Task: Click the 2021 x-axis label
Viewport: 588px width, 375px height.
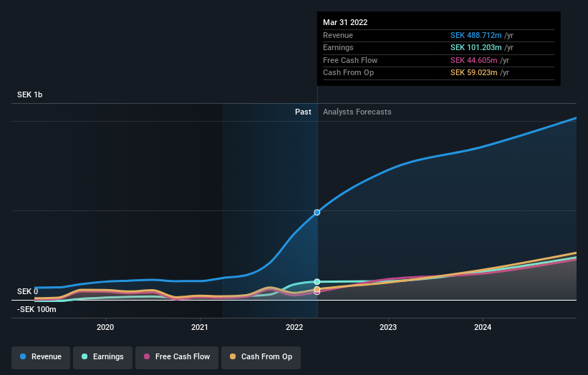Action: tap(200, 327)
